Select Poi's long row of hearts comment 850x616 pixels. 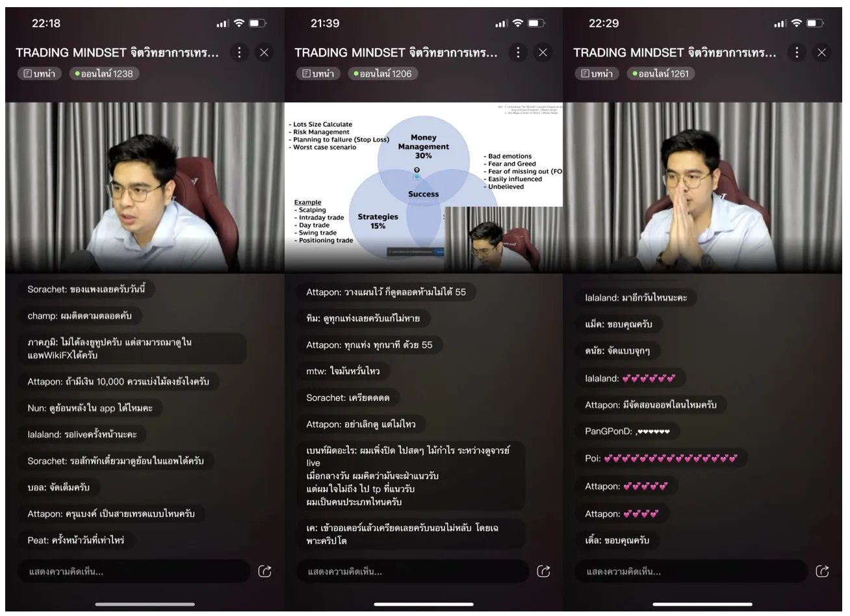662,458
